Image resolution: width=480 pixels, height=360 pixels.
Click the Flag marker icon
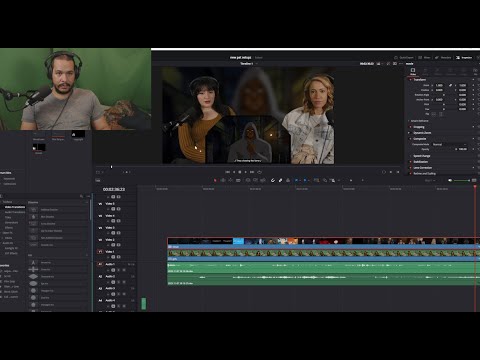(296, 180)
